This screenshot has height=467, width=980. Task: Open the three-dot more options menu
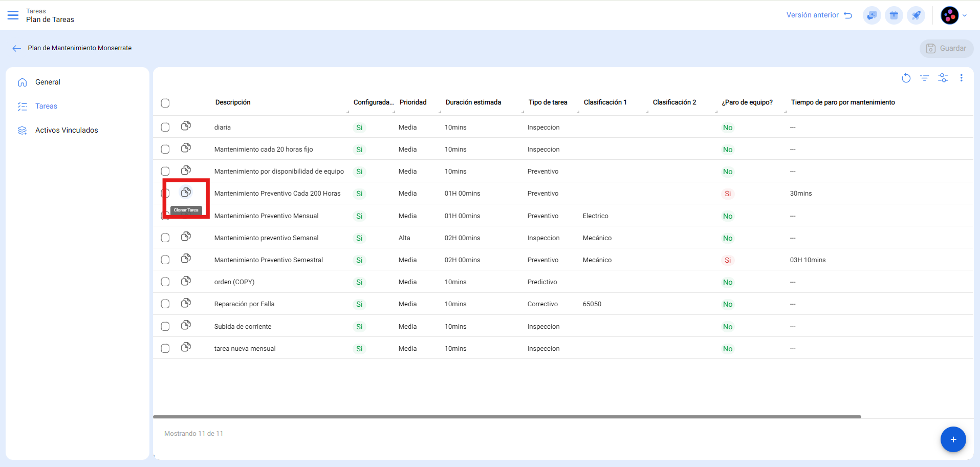[x=961, y=78]
